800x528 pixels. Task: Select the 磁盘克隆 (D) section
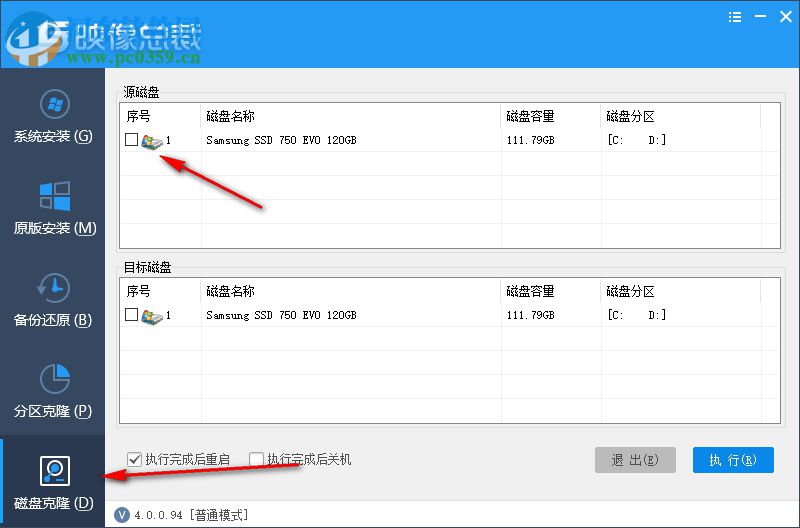point(53,483)
